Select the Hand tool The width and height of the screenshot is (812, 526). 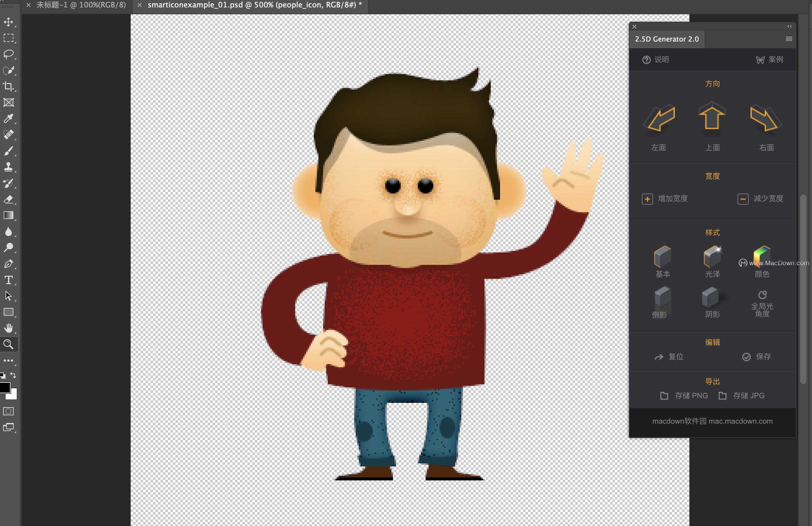pyautogui.click(x=8, y=328)
